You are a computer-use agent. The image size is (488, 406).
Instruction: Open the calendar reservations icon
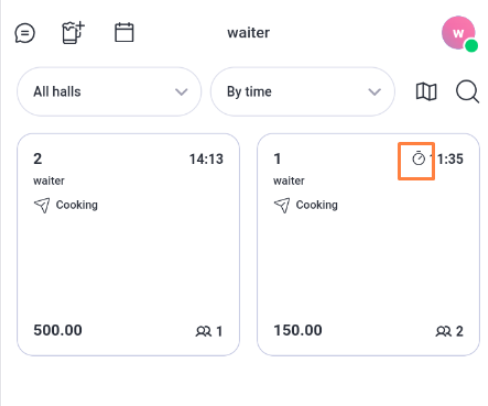pyautogui.click(x=124, y=32)
